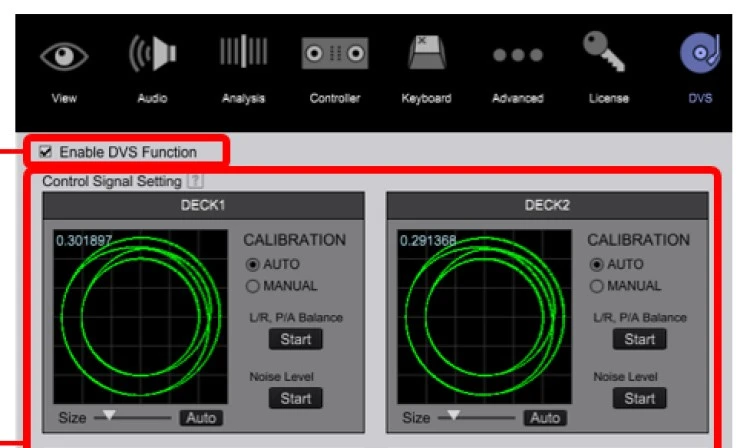Select AUTO calibration for DECK2
Image resolution: width=752 pixels, height=448 pixels.
[596, 265]
